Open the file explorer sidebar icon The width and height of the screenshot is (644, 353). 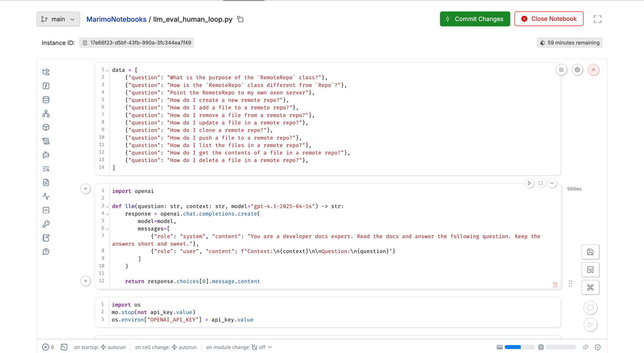pyautogui.click(x=46, y=72)
